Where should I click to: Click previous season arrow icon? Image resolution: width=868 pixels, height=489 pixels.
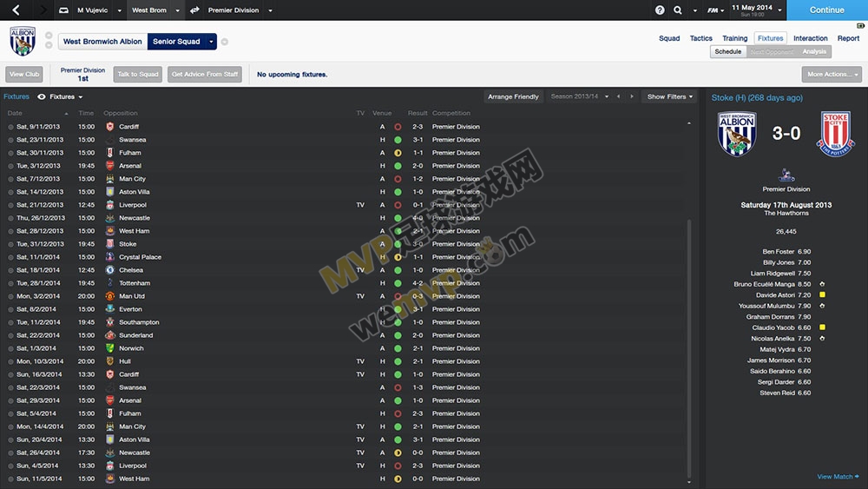click(618, 96)
